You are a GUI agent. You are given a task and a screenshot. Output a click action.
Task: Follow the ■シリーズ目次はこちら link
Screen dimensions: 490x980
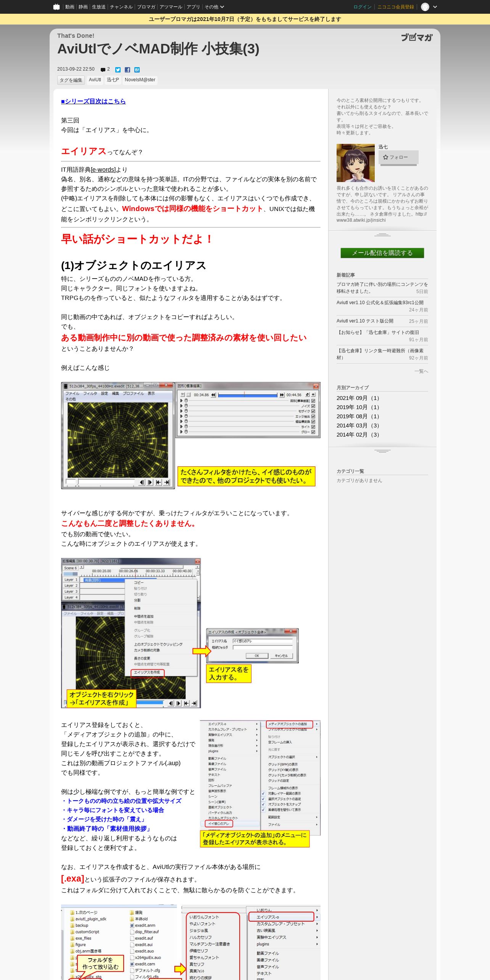click(93, 101)
